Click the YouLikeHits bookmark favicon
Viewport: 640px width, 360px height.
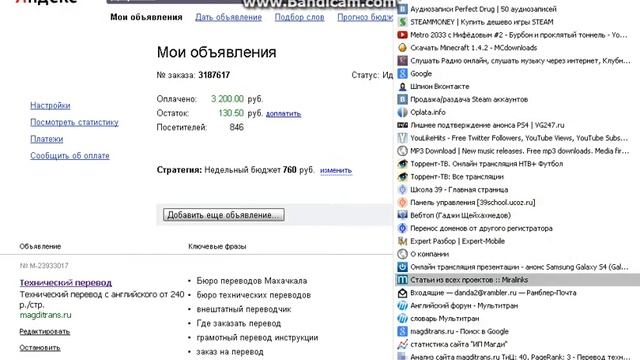coord(402,138)
